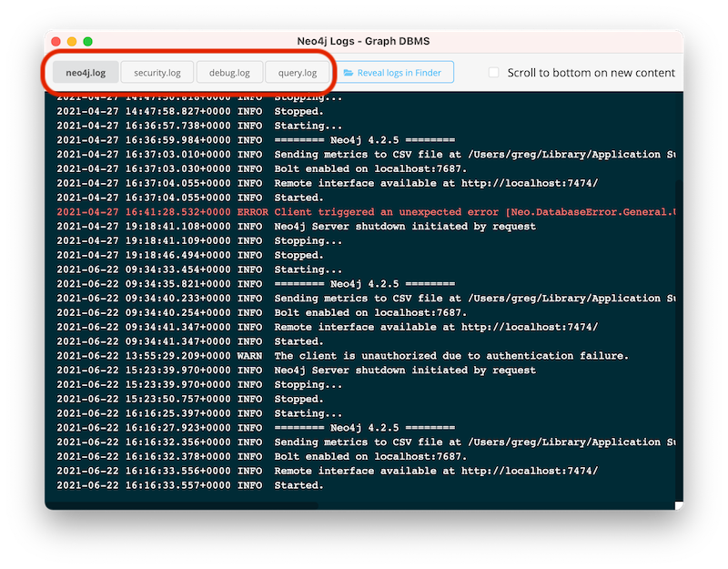Click the 16:16:25.397 Starting log entry
The width and height of the screenshot is (728, 569).
click(x=199, y=413)
